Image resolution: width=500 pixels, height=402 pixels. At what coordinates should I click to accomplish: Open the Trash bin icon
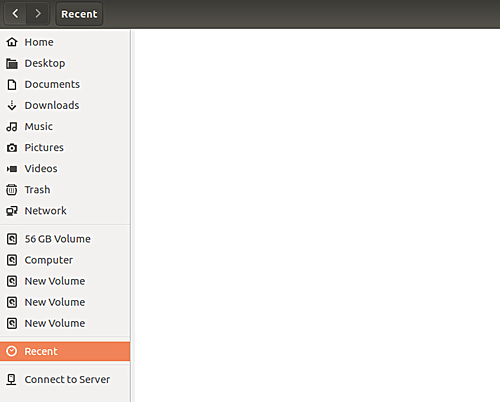(12, 190)
